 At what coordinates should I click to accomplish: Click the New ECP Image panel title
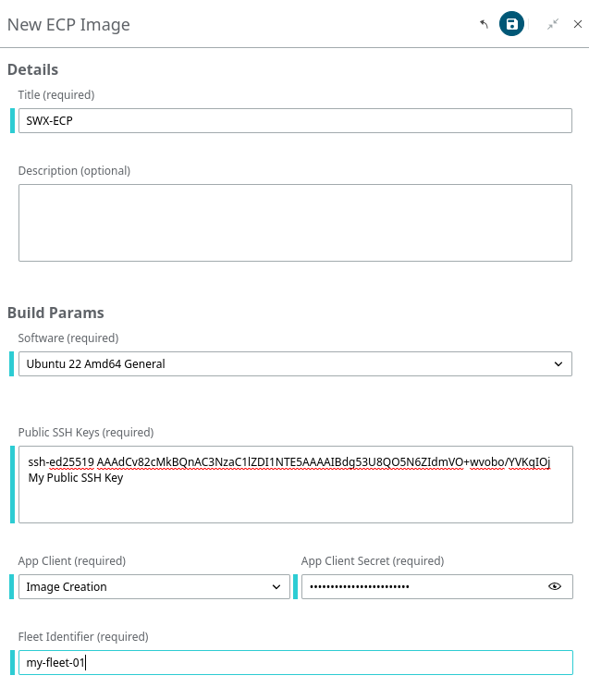(x=68, y=25)
